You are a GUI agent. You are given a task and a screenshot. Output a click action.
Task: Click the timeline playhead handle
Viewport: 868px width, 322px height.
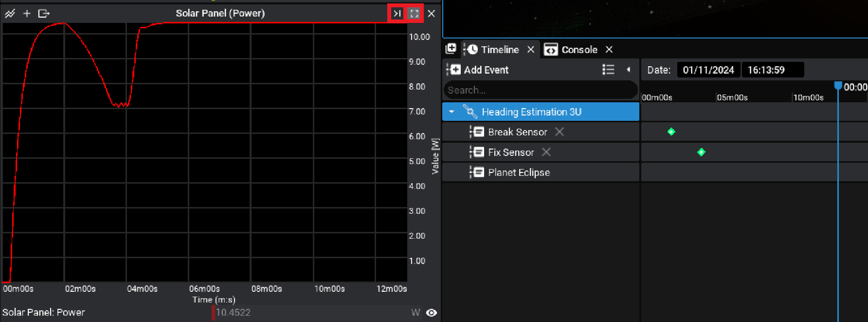(x=838, y=86)
